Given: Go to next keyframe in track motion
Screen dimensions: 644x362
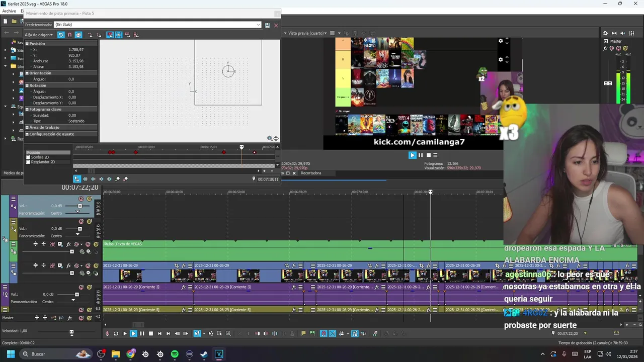Looking at the screenshot, I should click(101, 179).
